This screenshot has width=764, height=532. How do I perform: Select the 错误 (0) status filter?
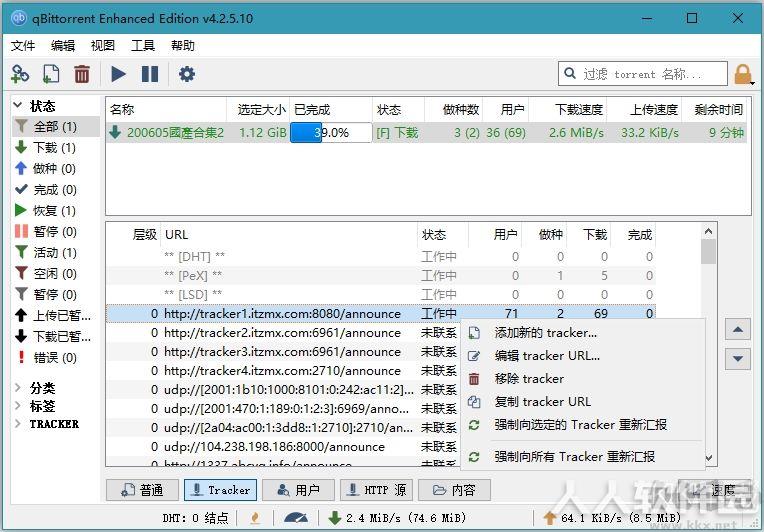click(x=56, y=358)
